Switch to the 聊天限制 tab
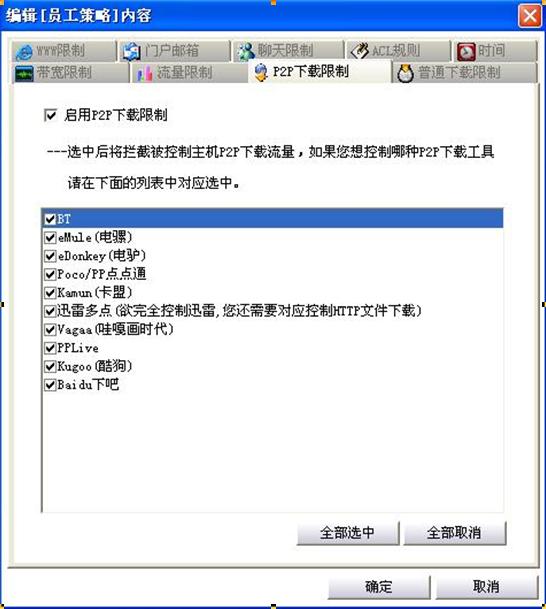 [288, 51]
